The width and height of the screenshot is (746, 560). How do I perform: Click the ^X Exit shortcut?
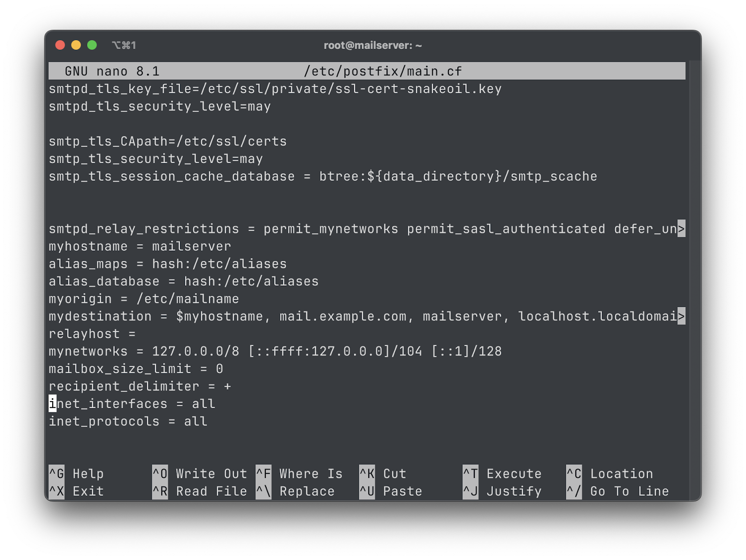(x=76, y=492)
